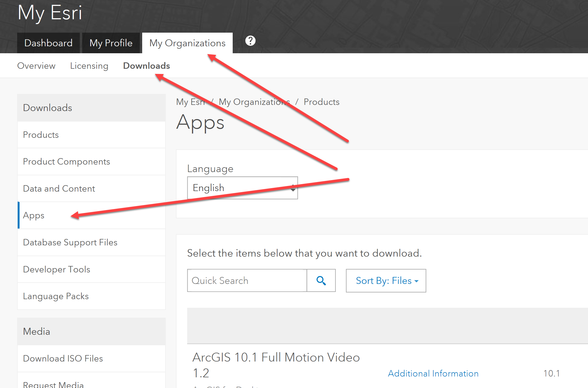Switch to the Dashboard tab

pyautogui.click(x=48, y=43)
